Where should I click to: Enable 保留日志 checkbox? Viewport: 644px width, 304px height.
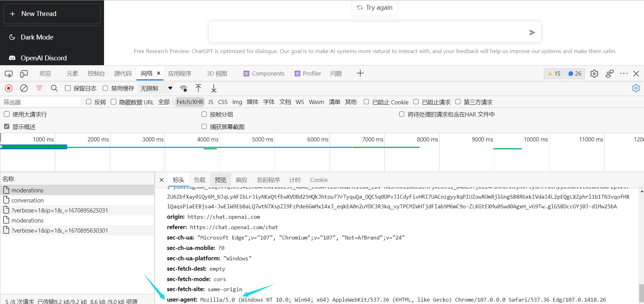coord(68,88)
